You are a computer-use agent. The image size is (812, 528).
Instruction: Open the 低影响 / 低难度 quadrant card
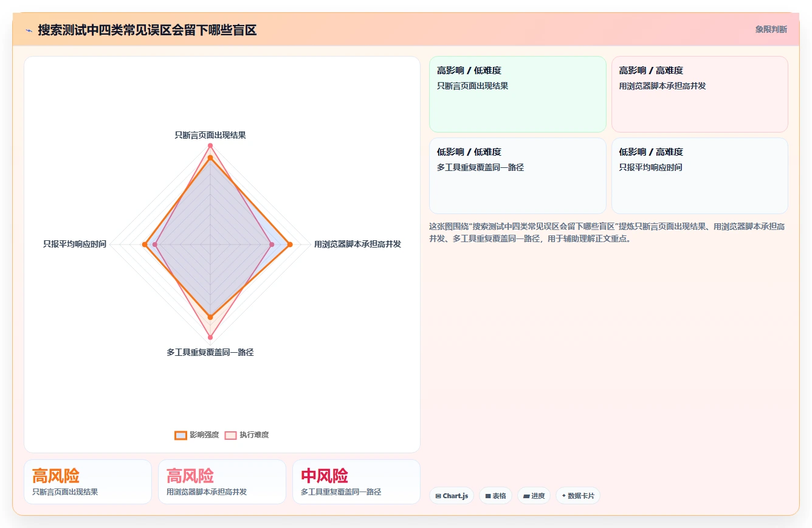pyautogui.click(x=518, y=176)
